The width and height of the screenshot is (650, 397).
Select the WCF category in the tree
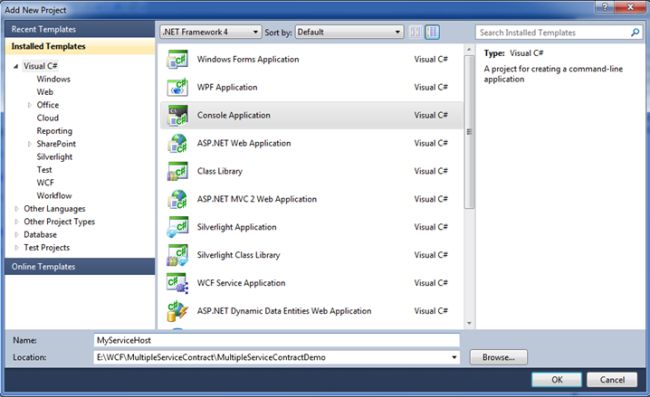pos(45,183)
